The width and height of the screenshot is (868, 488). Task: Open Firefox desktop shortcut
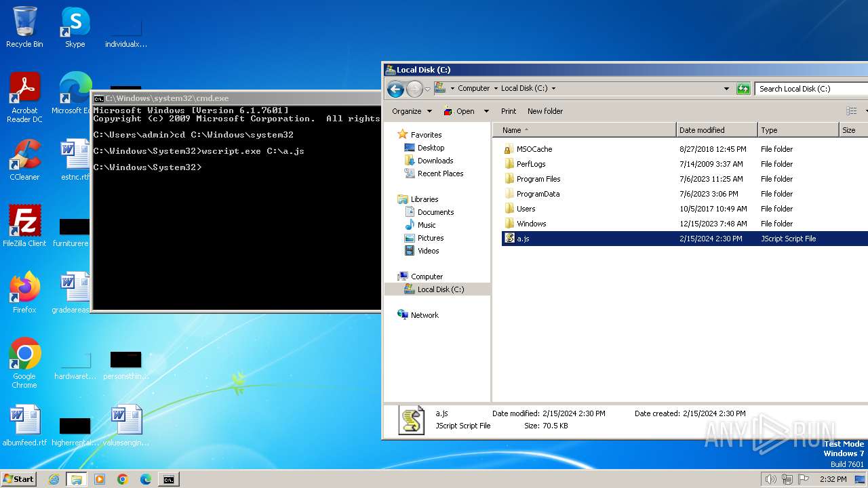pyautogui.click(x=24, y=293)
